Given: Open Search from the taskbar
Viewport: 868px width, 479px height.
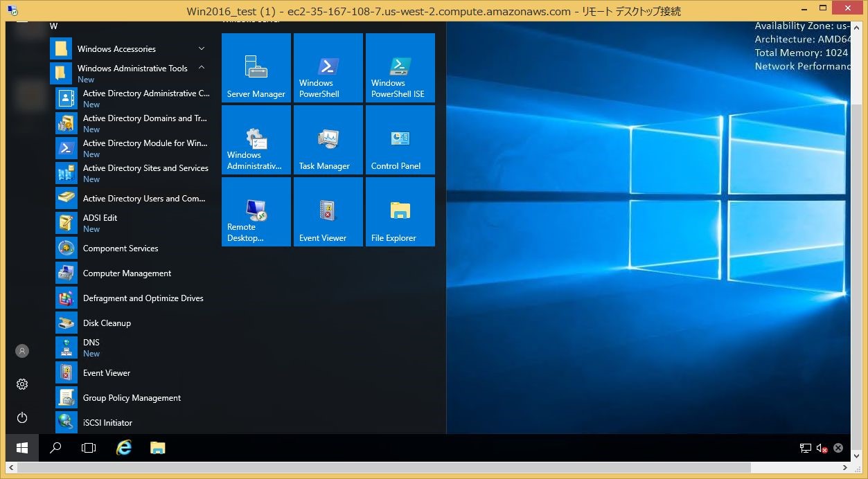Looking at the screenshot, I should [x=55, y=448].
